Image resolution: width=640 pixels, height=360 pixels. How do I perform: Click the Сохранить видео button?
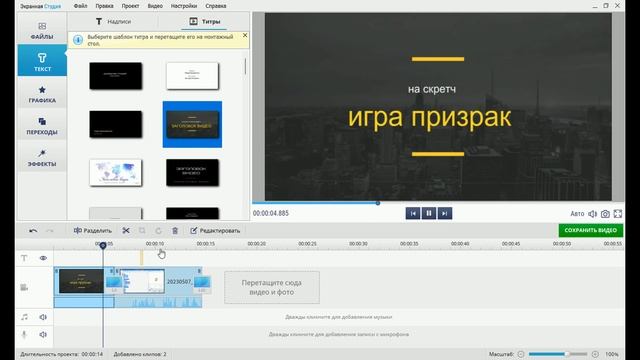591,230
